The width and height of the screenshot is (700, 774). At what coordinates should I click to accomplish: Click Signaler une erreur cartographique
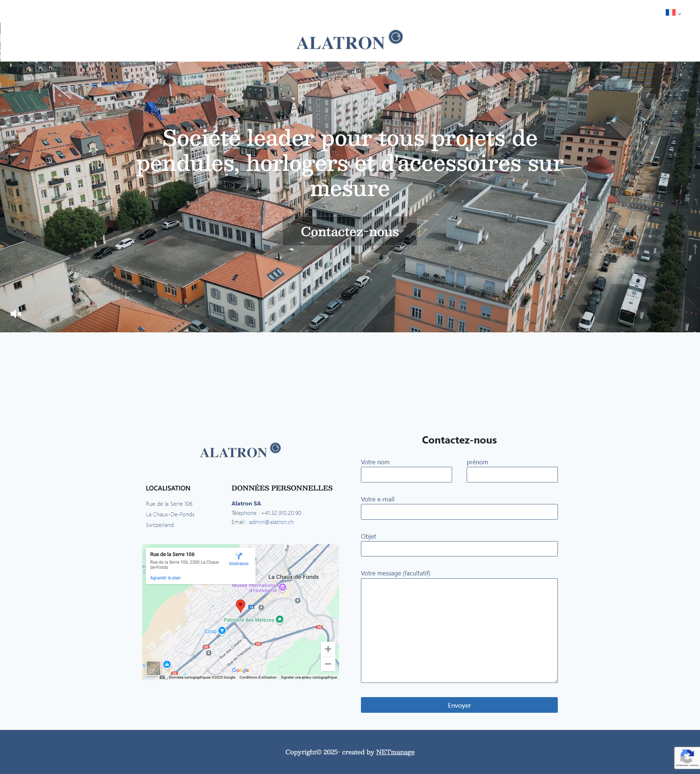309,677
